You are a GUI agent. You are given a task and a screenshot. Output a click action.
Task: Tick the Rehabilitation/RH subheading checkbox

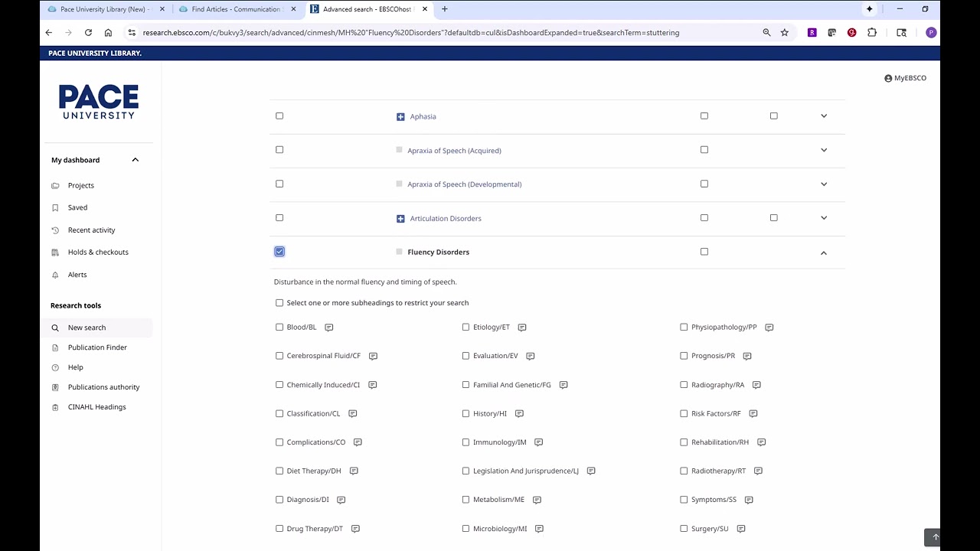click(x=684, y=442)
